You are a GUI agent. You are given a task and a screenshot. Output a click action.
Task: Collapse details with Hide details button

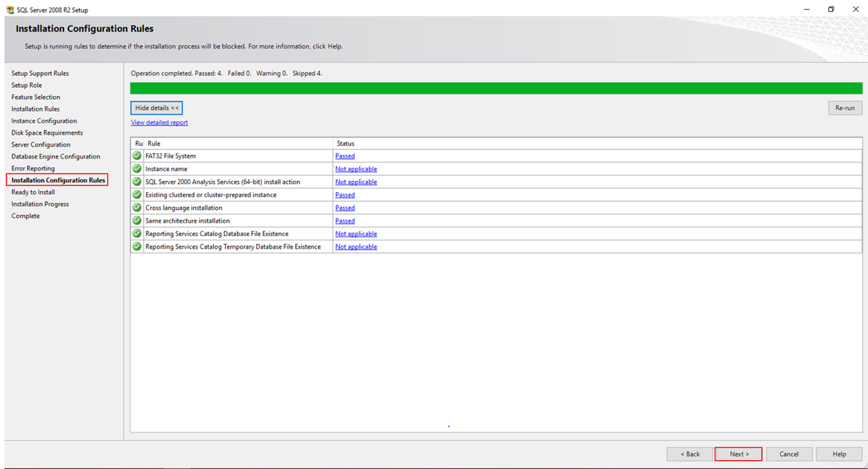point(156,108)
